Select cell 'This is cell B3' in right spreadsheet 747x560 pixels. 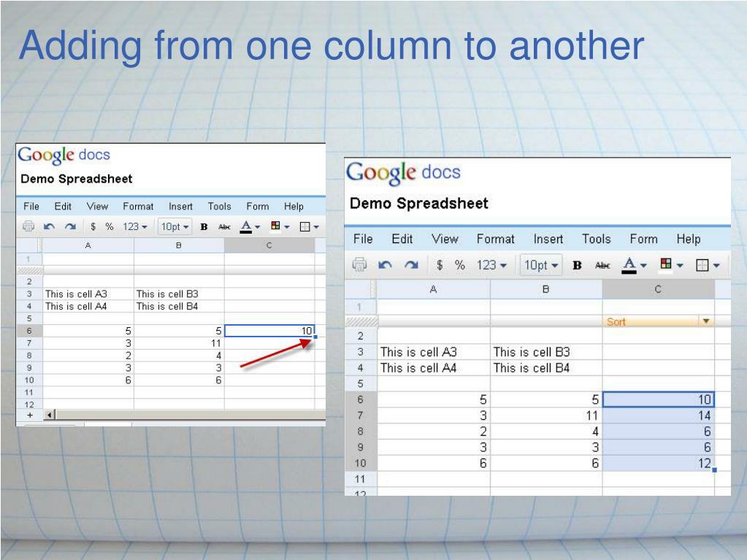click(x=546, y=352)
